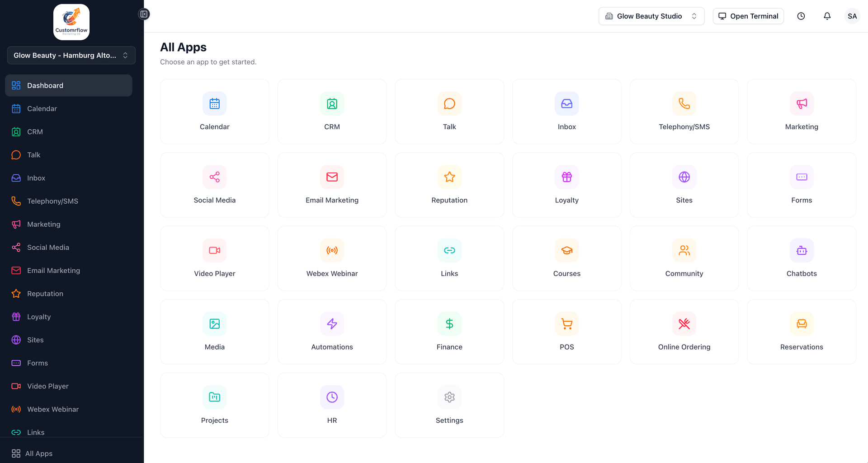Open the Automations lightning icon
This screenshot has width=868, height=463.
tap(332, 324)
